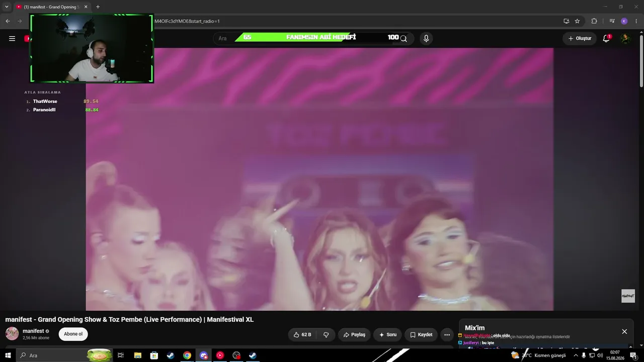The image size is (644, 362).
Task: Click the subscriber count 2,56 Mn abone
Action: [36, 338]
